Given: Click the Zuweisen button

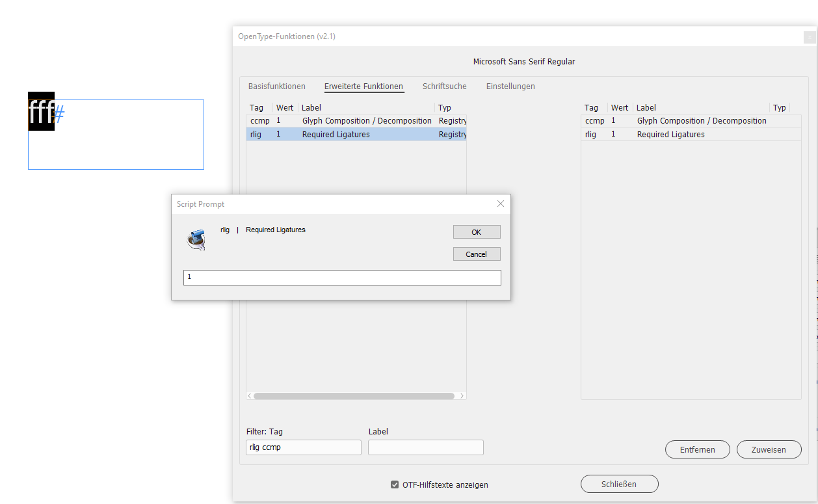Looking at the screenshot, I should pos(769,449).
